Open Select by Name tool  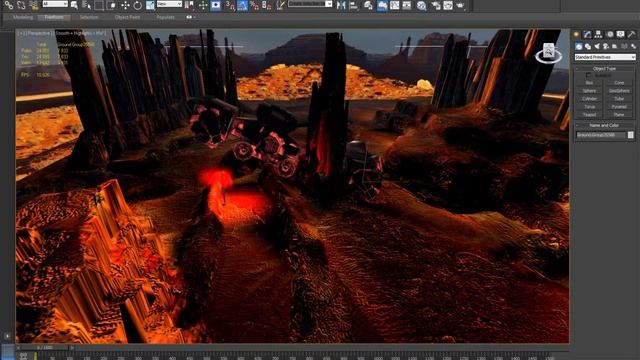(x=87, y=5)
